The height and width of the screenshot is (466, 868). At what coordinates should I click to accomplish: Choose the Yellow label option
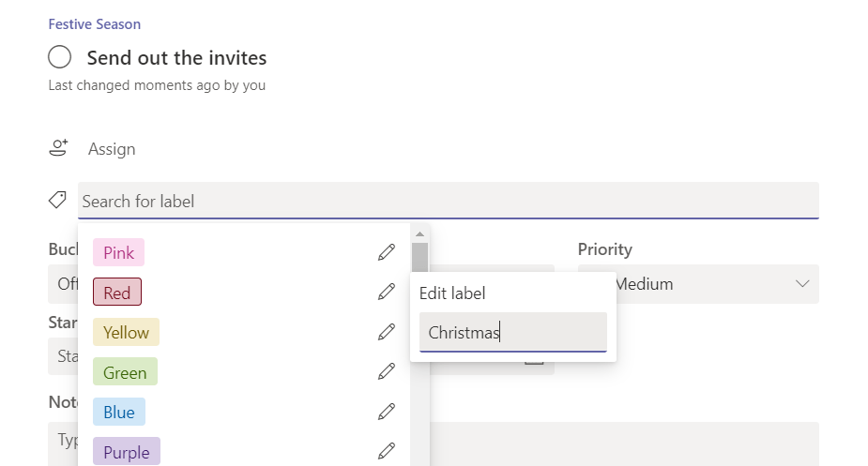click(126, 333)
